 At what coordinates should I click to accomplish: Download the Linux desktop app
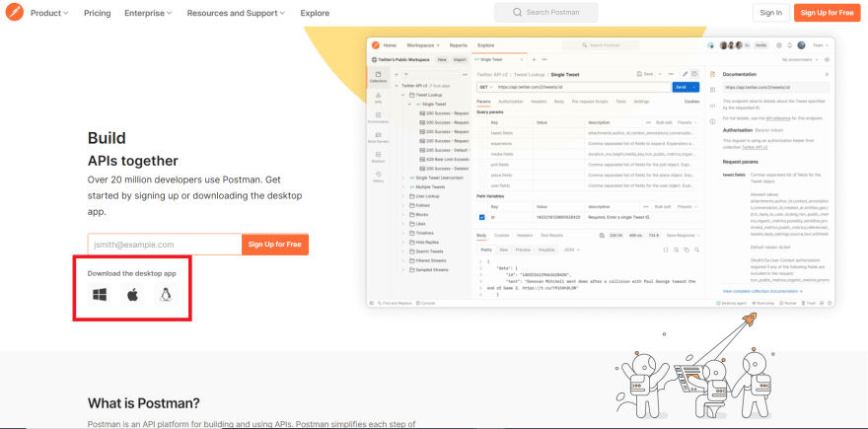165,296
